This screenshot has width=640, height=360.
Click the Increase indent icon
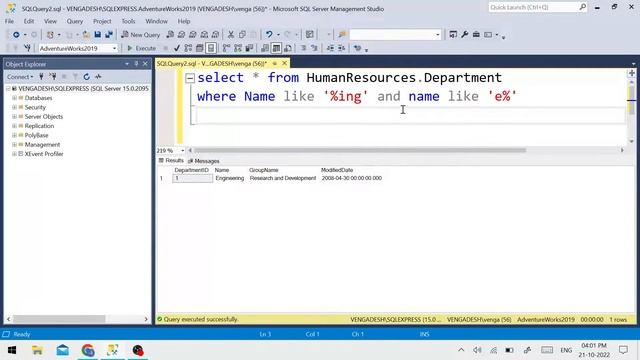tap(342, 48)
